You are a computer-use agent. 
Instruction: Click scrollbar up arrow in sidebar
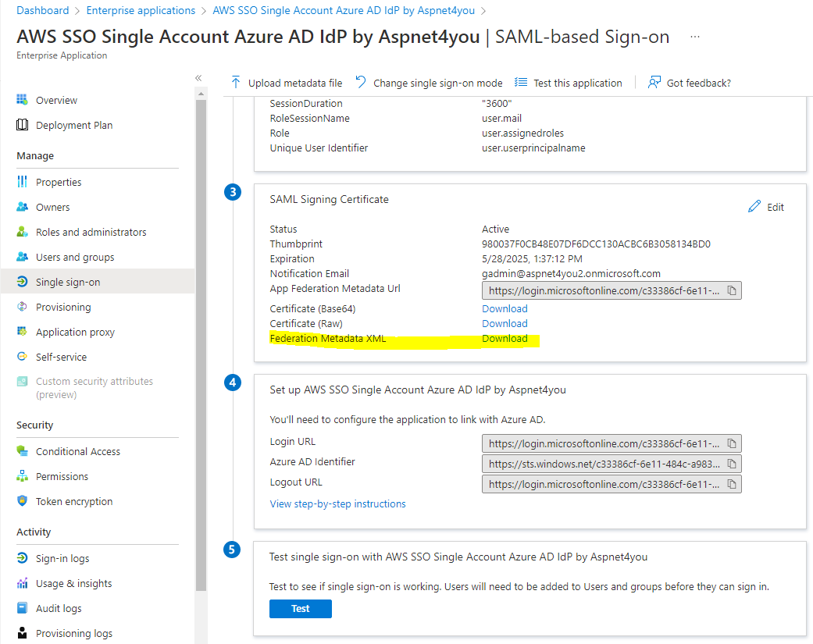(201, 94)
